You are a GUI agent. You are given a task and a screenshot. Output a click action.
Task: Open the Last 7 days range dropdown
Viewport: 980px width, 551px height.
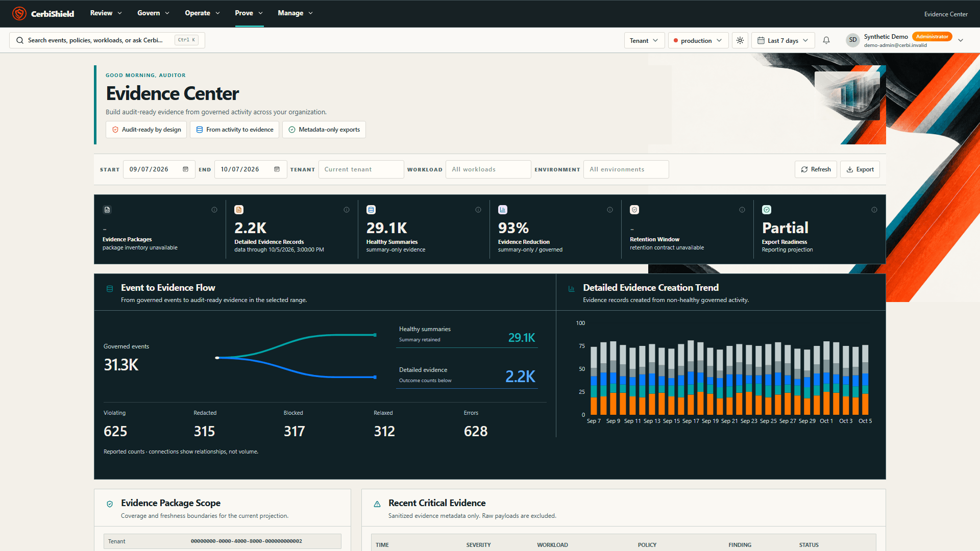tap(783, 40)
